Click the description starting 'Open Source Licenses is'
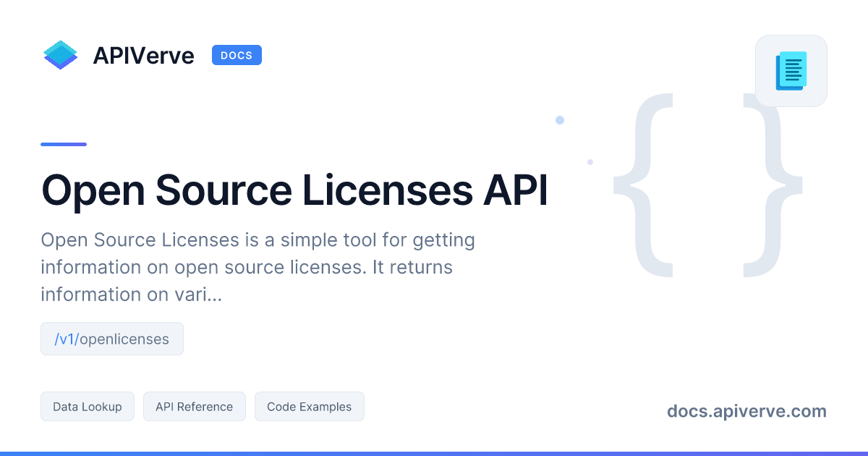The width and height of the screenshot is (868, 456). pos(258,267)
